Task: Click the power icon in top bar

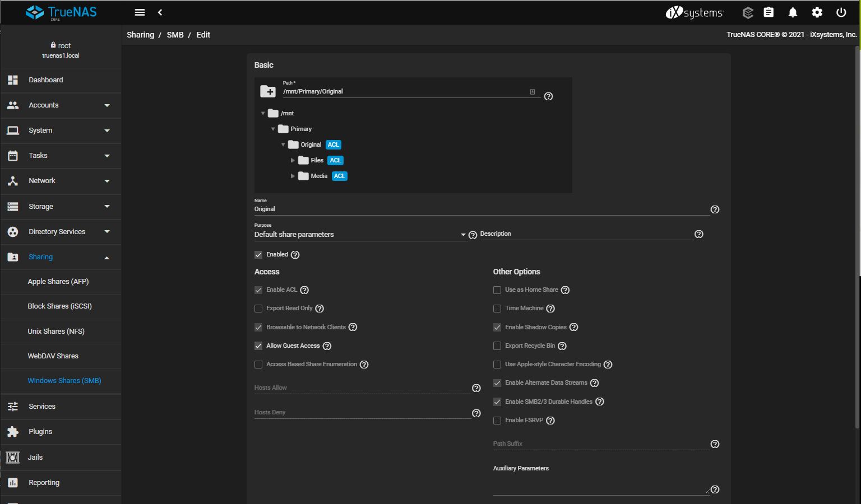Action: [x=841, y=12]
